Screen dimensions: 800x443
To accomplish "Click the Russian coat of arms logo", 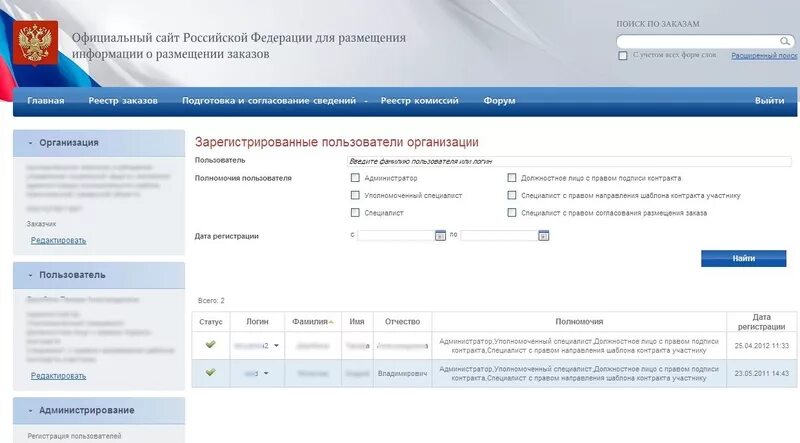I will 35,43.
